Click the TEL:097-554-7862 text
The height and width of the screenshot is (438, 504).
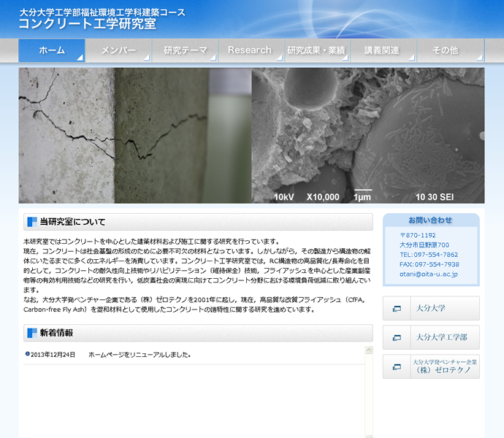(429, 255)
